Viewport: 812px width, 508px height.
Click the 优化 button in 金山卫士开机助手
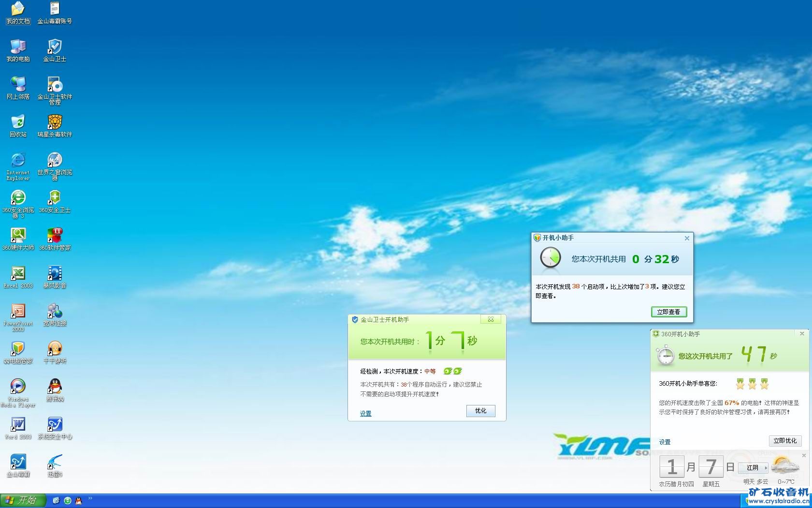[x=480, y=411]
